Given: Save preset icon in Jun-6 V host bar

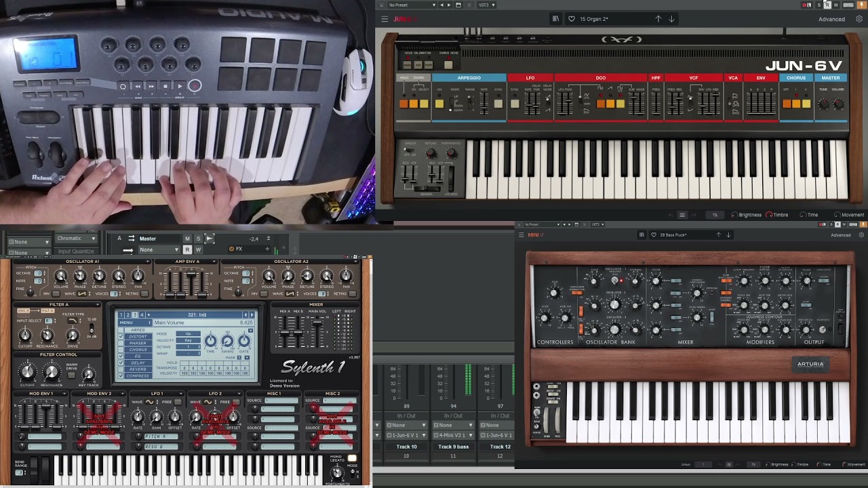Looking at the screenshot, I should 458,5.
